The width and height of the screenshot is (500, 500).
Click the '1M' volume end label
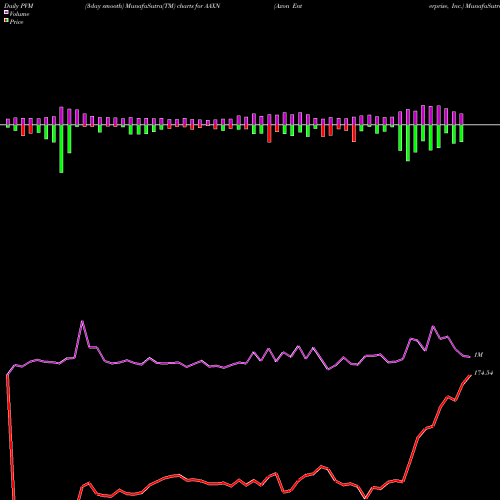coord(478,355)
